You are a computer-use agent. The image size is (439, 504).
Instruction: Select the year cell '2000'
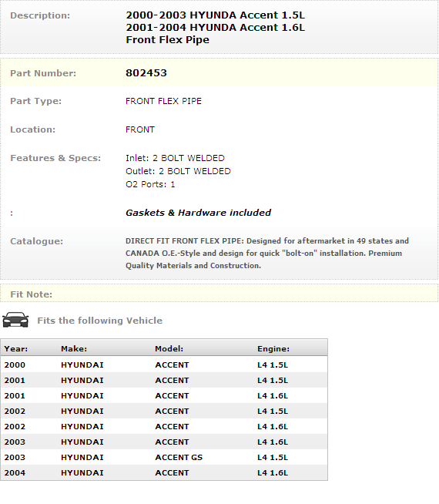[x=15, y=365]
